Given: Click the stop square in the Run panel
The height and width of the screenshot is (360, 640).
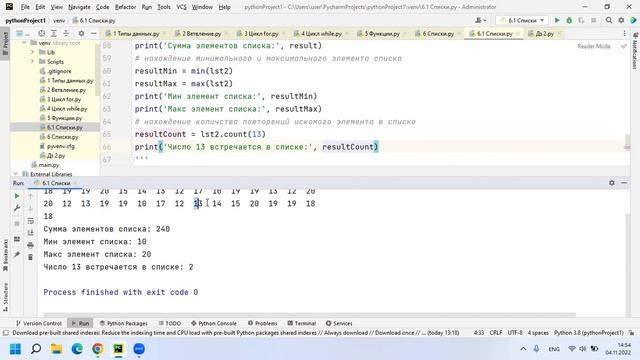Looking at the screenshot, I should [x=17, y=224].
